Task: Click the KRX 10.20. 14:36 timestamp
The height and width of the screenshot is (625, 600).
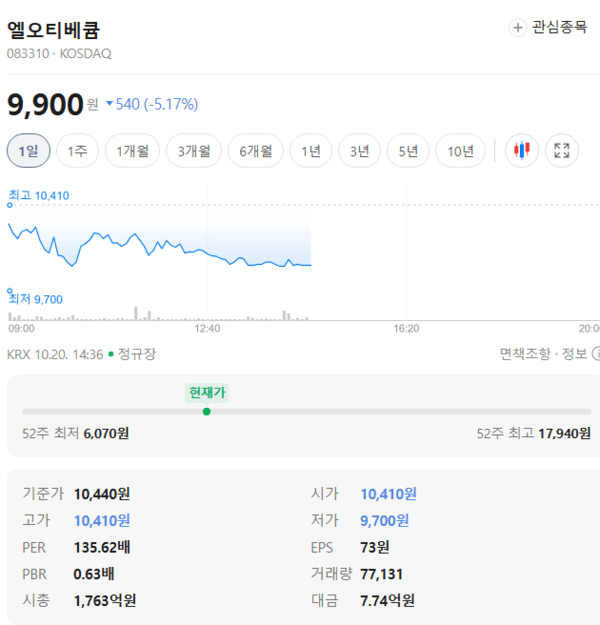Action: click(x=55, y=354)
